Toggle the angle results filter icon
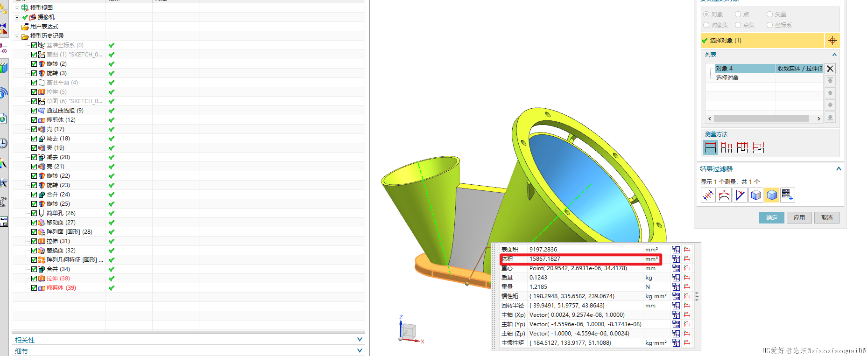Screen dimensions: 868x356 740,195
